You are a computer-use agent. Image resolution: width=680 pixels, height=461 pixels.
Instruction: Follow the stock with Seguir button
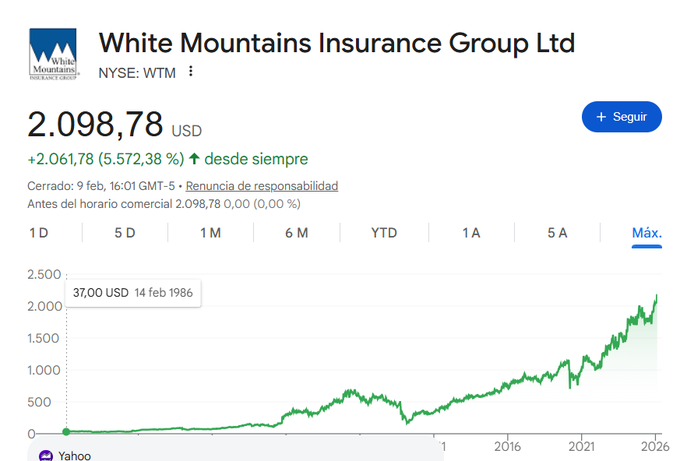pyautogui.click(x=621, y=117)
